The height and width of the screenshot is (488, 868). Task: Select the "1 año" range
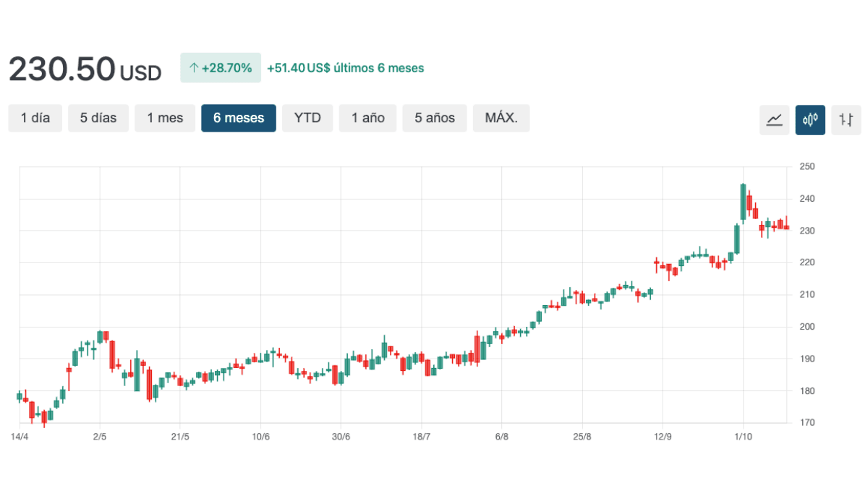tap(367, 118)
